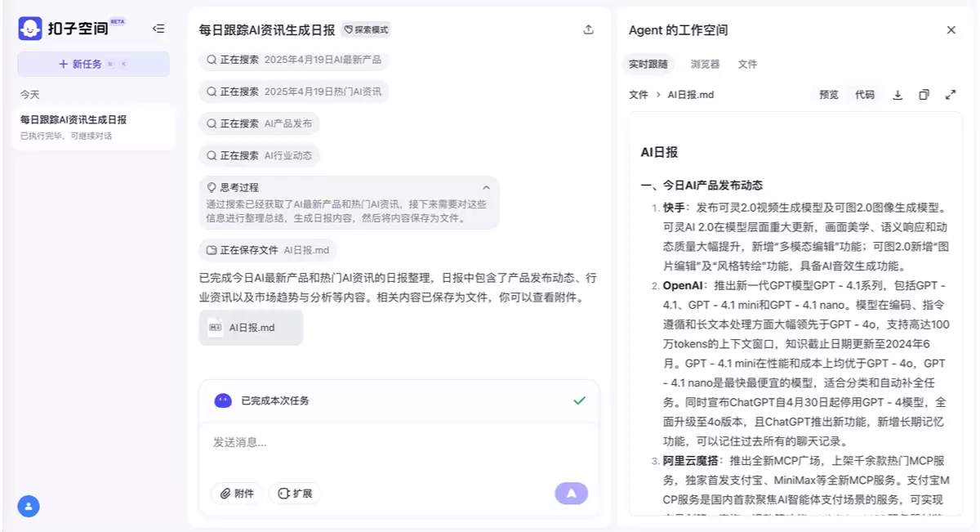The image size is (980, 532).
Task: Click the chat title 每日跟踪AI资讯生成日报
Action: (x=267, y=30)
